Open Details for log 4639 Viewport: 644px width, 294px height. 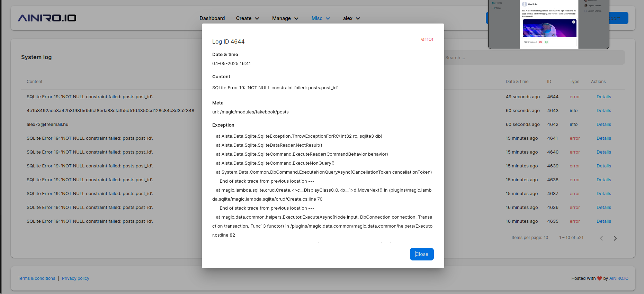pyautogui.click(x=603, y=166)
